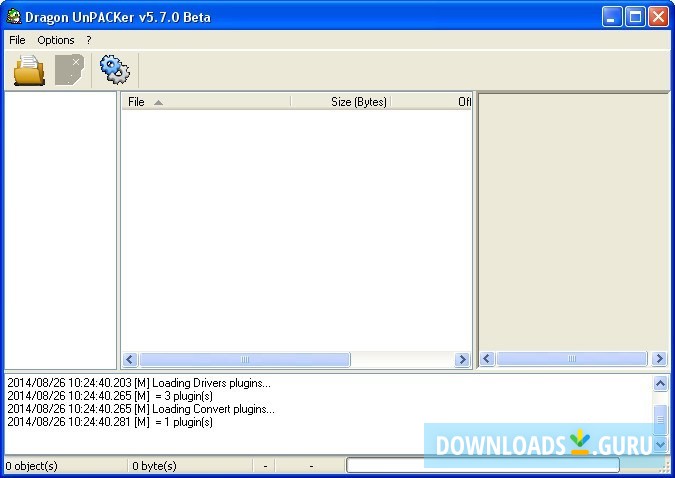
Task: Click the '= 3 plugin(s)' log line
Action: (x=110, y=396)
